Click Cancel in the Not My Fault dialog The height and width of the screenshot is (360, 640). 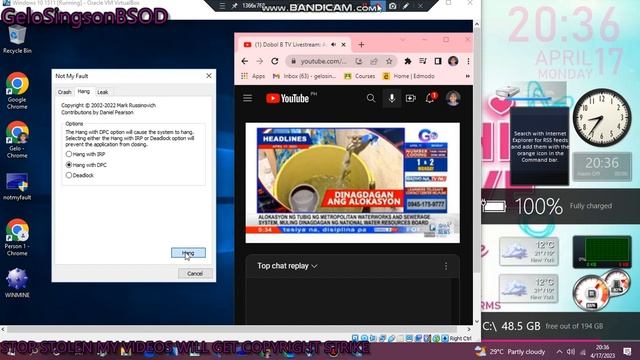click(195, 273)
